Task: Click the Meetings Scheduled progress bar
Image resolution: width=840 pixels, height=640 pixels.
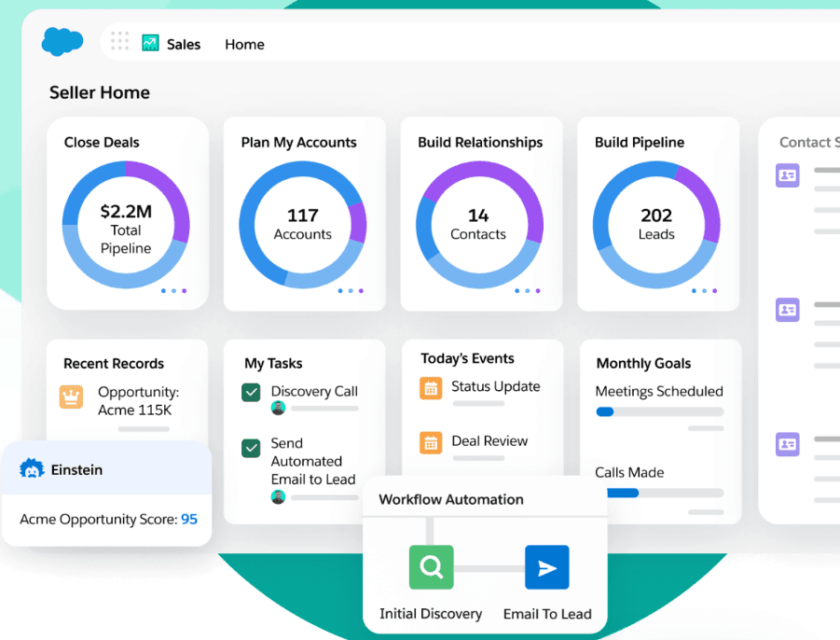Action: pos(659,411)
